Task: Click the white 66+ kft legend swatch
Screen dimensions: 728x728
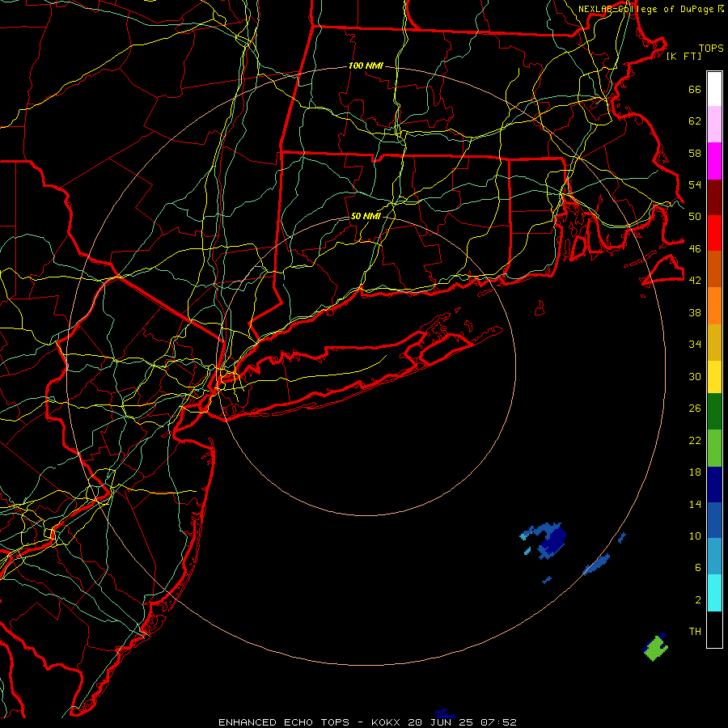Action: click(714, 89)
